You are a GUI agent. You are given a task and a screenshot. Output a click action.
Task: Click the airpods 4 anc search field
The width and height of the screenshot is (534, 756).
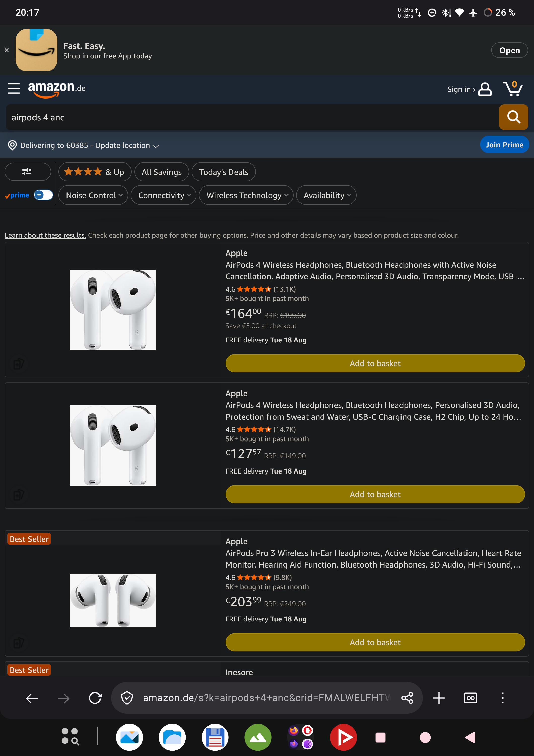tap(252, 117)
